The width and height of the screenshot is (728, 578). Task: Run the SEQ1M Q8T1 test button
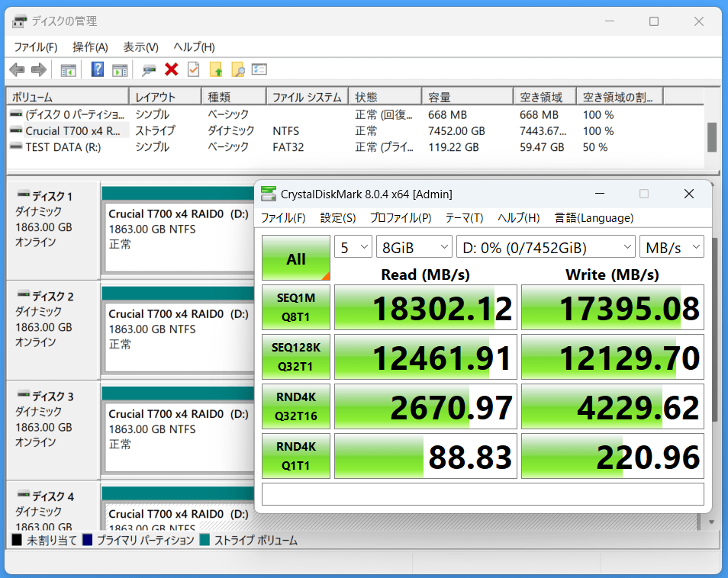click(x=296, y=307)
